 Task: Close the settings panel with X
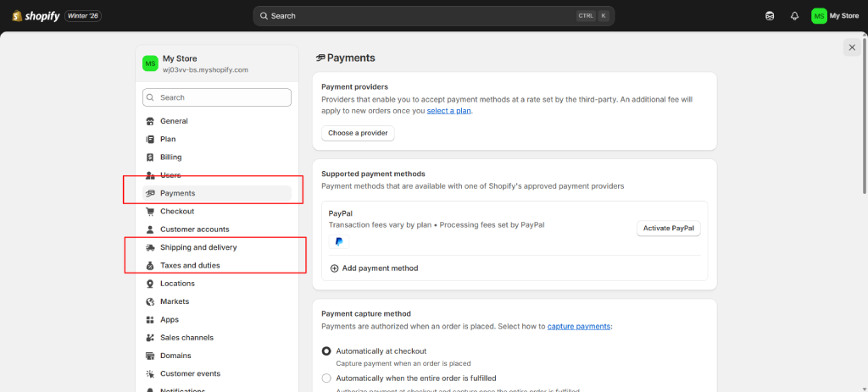[852, 47]
